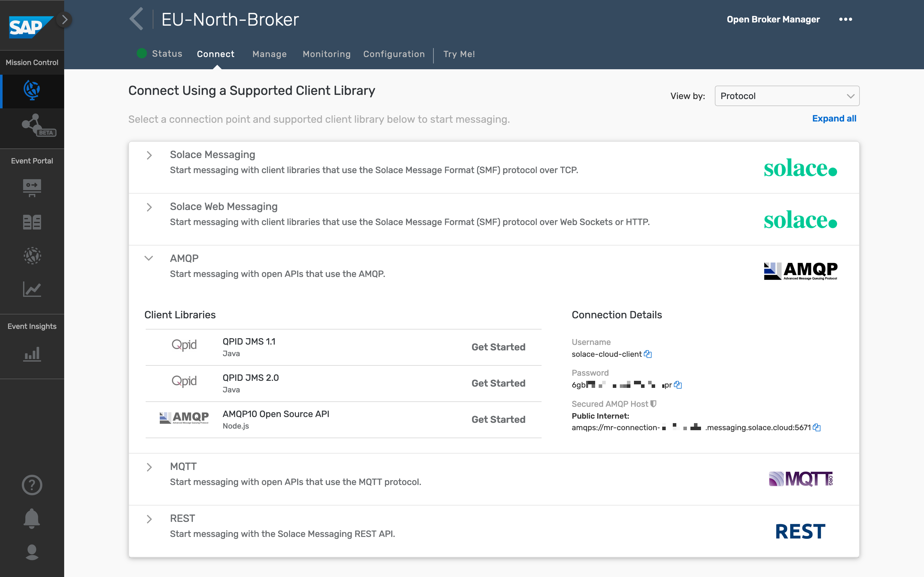Select the user profile icon at bottom

(x=32, y=552)
